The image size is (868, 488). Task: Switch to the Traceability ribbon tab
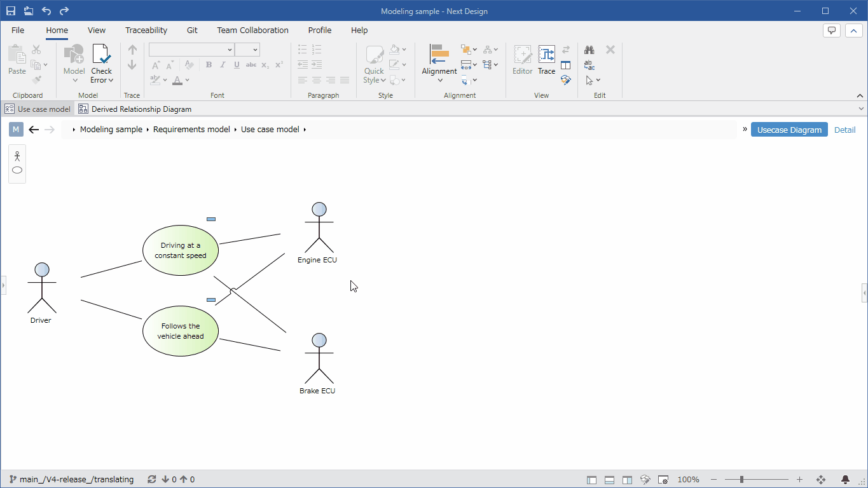(x=146, y=30)
